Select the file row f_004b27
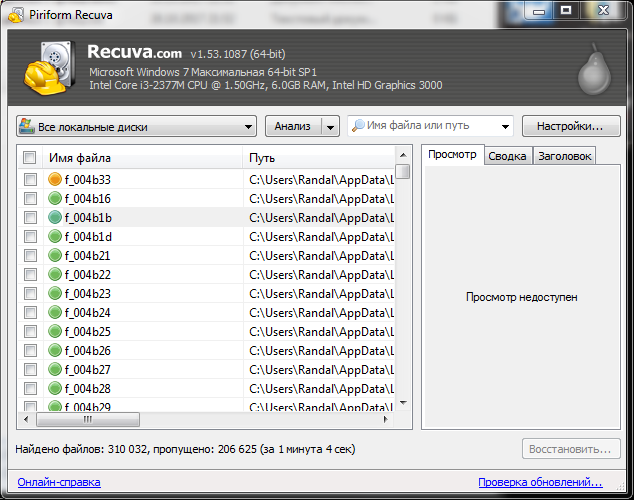634x500 pixels. 206,369
